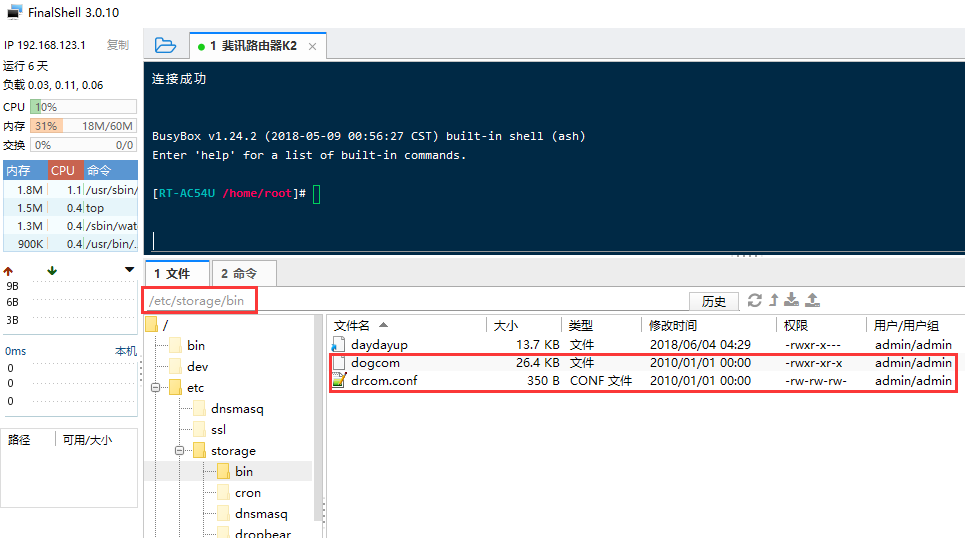
Task: Select the drcom.conf file row
Action: (644, 380)
